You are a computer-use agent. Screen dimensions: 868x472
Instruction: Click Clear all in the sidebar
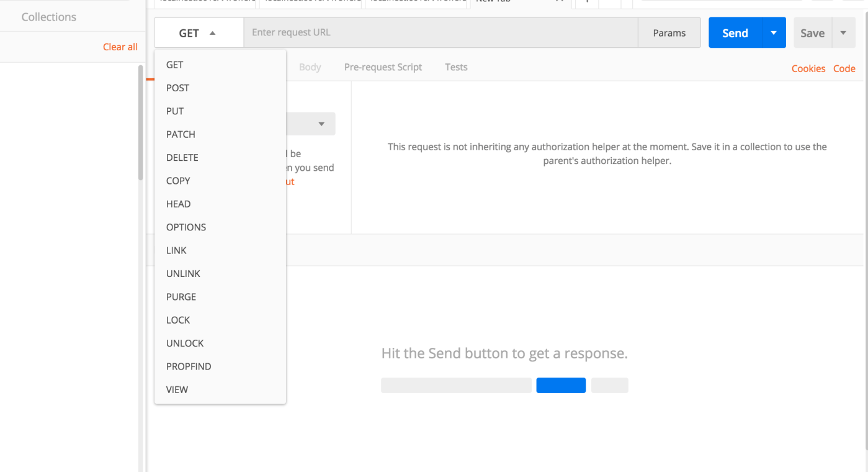120,47
